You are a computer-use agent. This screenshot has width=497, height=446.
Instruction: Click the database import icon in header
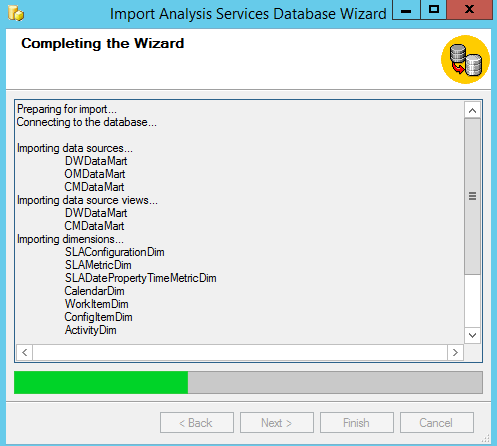[465, 60]
